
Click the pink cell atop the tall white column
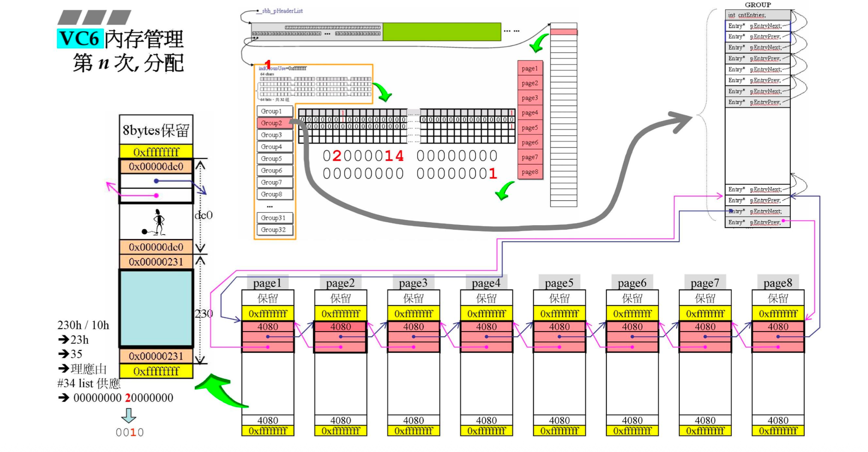[563, 32]
